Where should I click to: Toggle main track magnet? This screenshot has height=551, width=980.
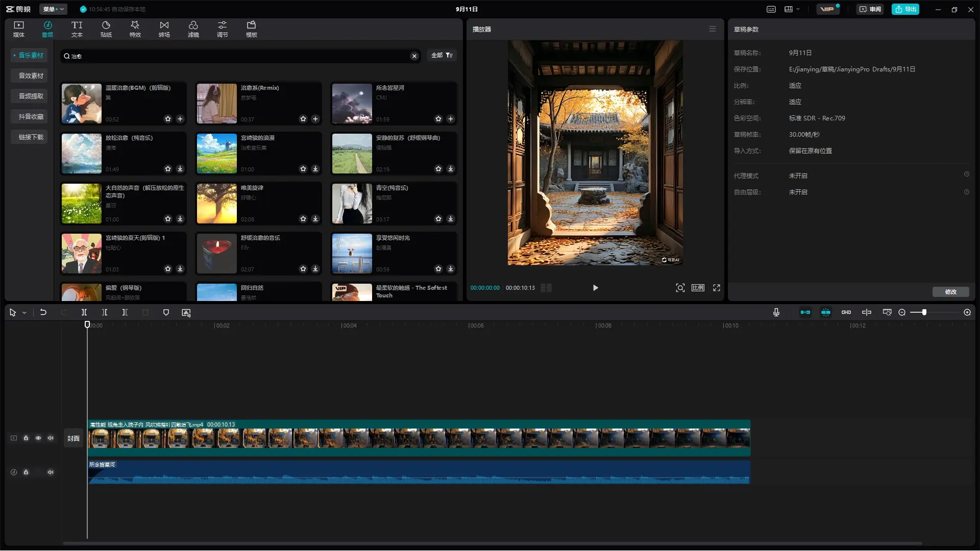point(805,312)
